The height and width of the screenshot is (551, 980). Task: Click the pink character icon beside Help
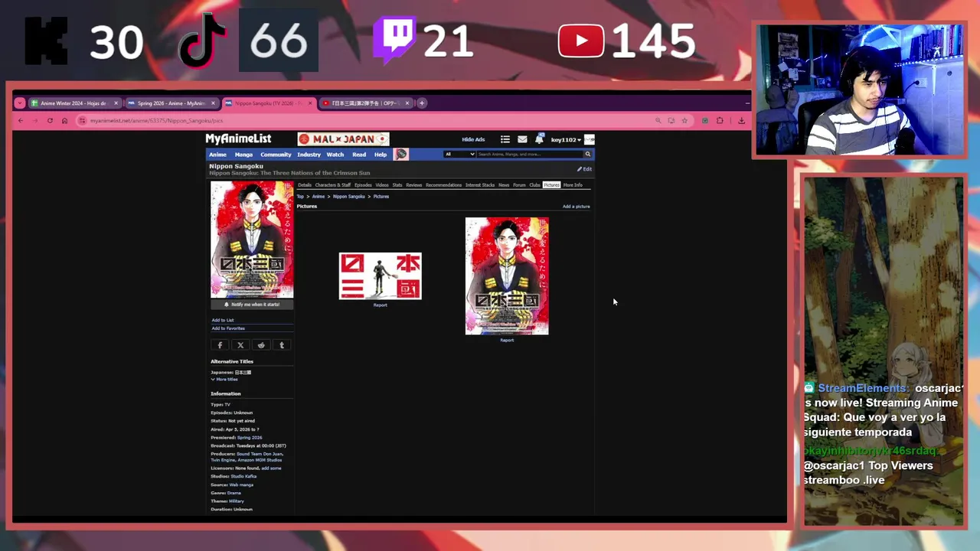(401, 154)
